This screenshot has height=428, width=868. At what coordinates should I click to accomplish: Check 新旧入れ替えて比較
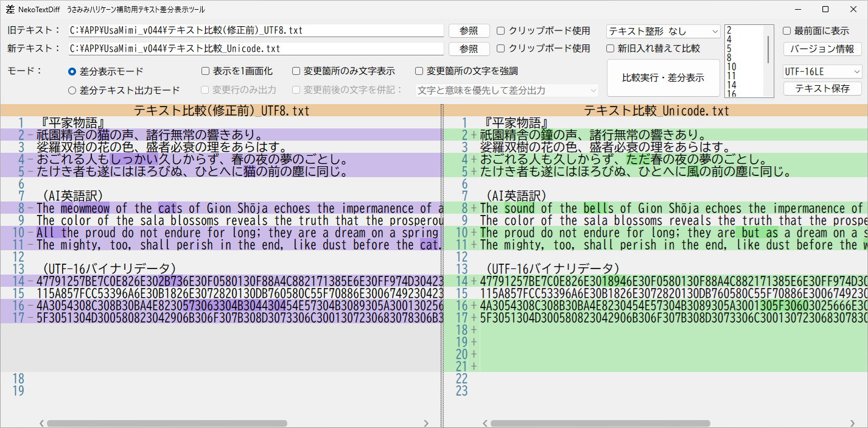pyautogui.click(x=609, y=49)
